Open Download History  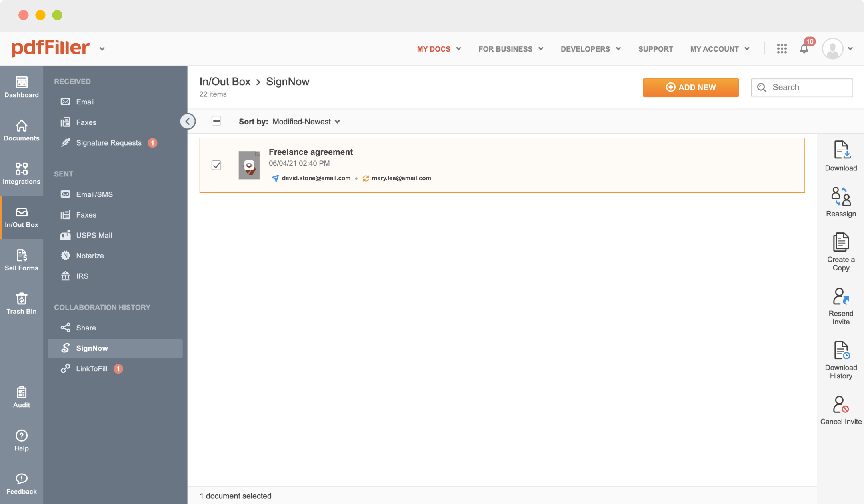840,358
